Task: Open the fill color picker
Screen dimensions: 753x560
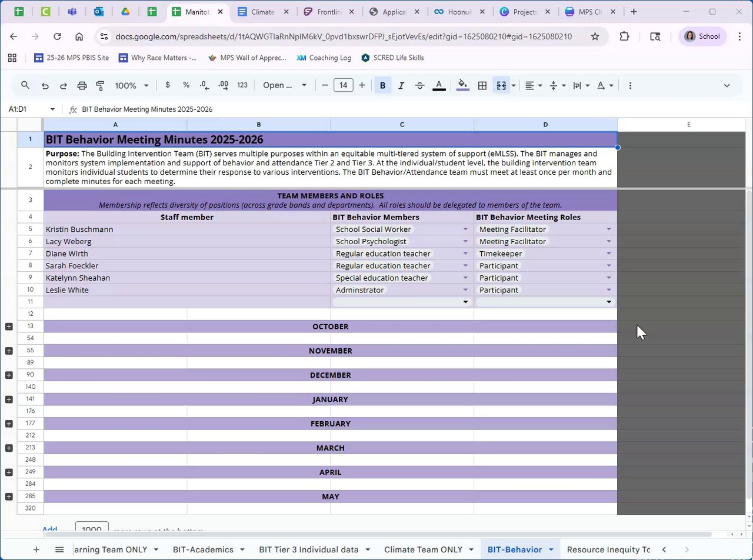Action: click(x=463, y=86)
